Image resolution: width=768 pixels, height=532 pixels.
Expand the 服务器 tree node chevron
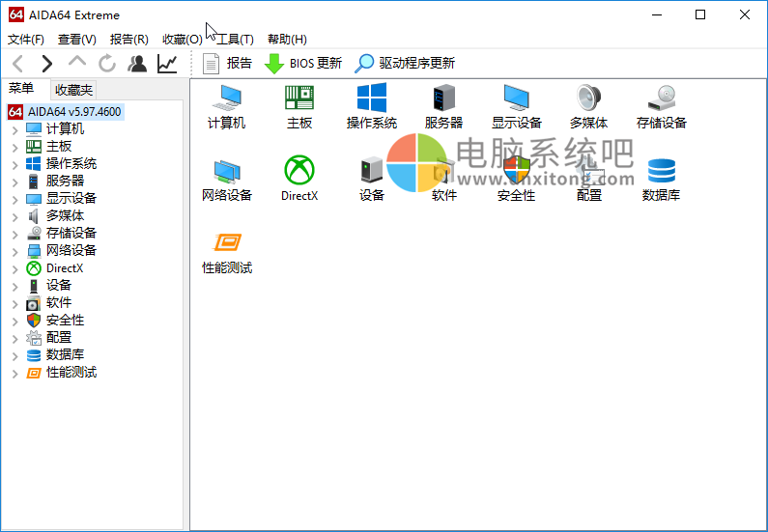15,182
